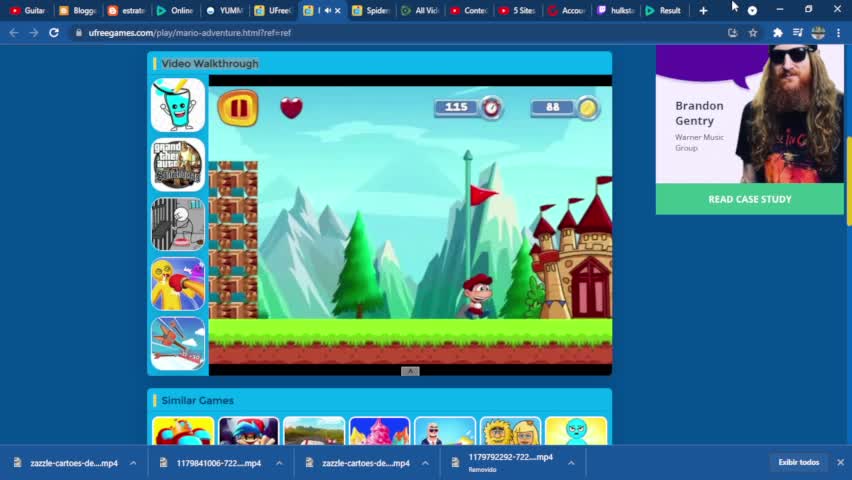Image resolution: width=852 pixels, height=480 pixels.
Task: Open the smiling glass game thumbnail
Action: [178, 105]
